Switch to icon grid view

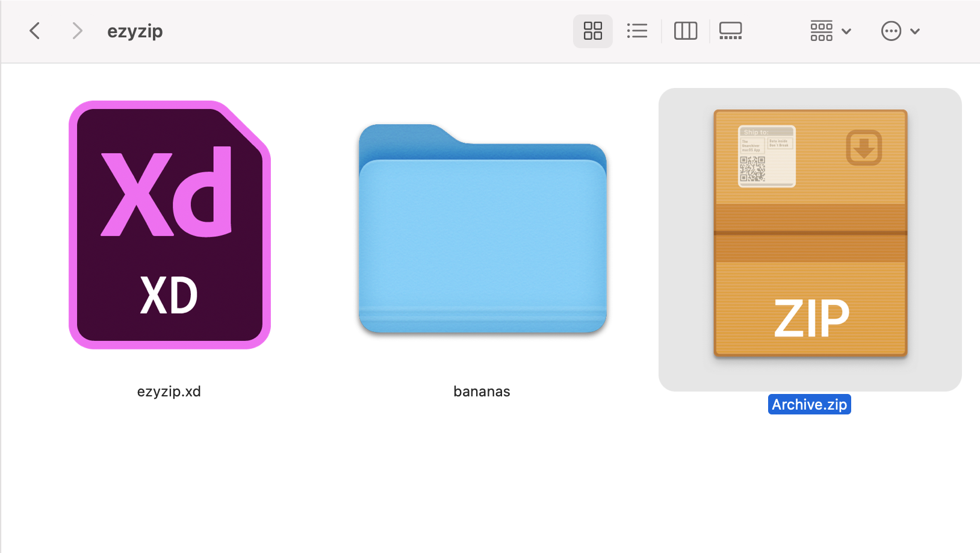(592, 31)
